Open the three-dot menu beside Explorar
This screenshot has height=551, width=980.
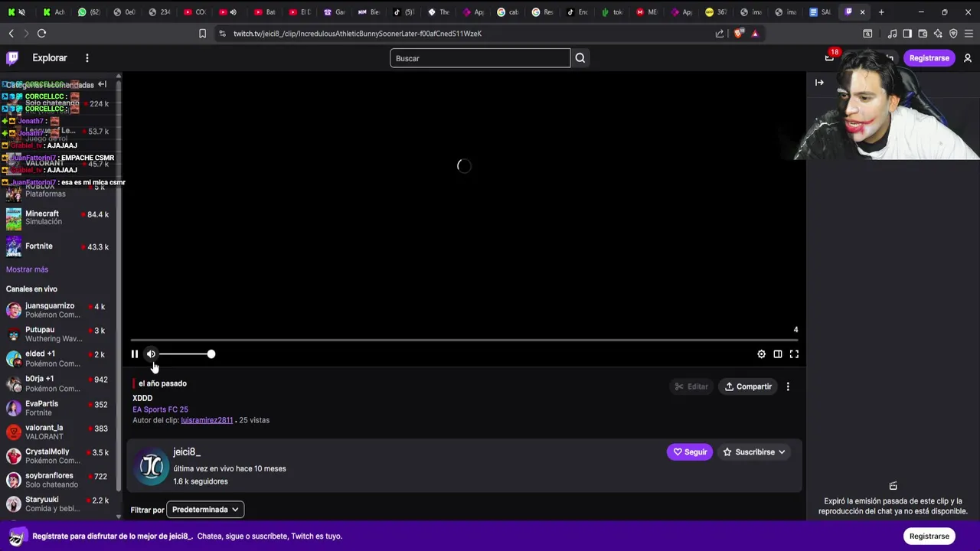87,58
